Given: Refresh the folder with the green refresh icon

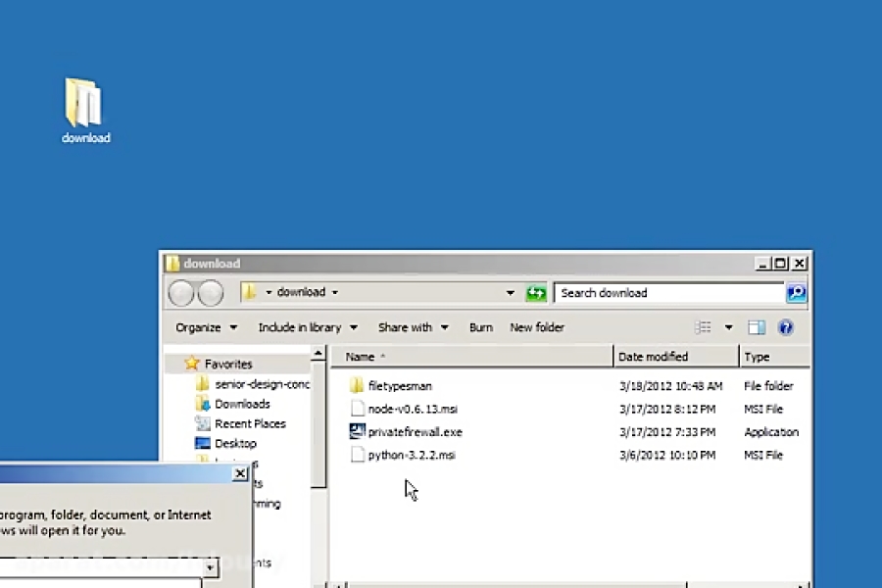Looking at the screenshot, I should [x=535, y=292].
